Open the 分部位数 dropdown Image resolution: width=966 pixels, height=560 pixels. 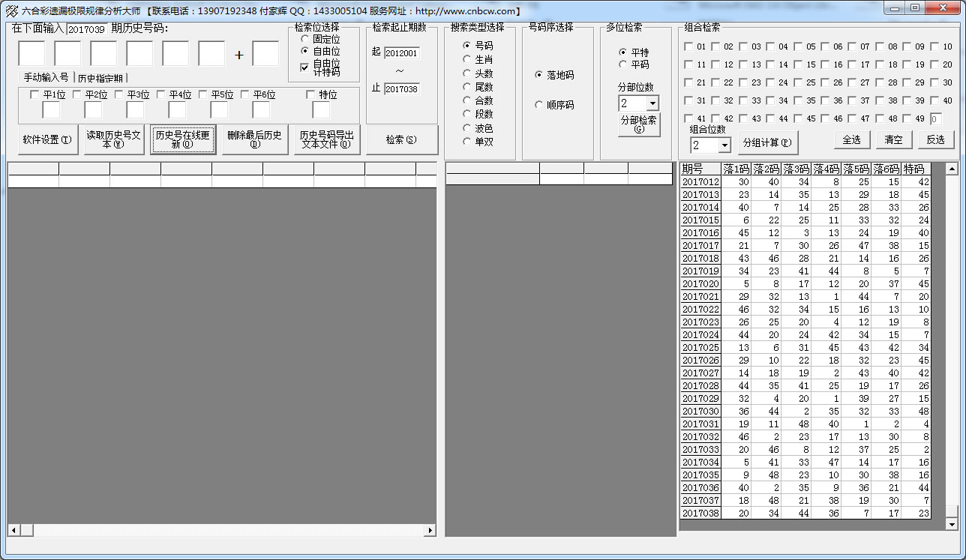(x=652, y=103)
